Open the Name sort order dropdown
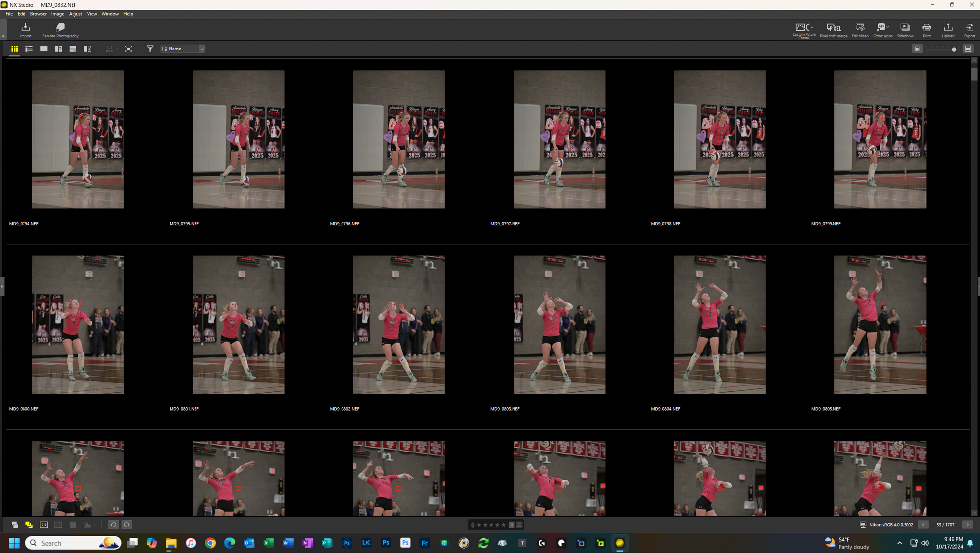 click(182, 49)
